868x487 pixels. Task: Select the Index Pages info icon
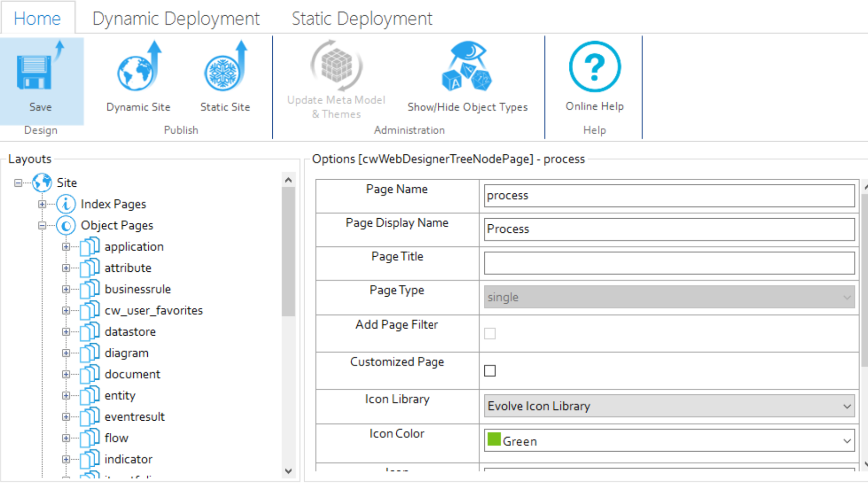point(66,204)
